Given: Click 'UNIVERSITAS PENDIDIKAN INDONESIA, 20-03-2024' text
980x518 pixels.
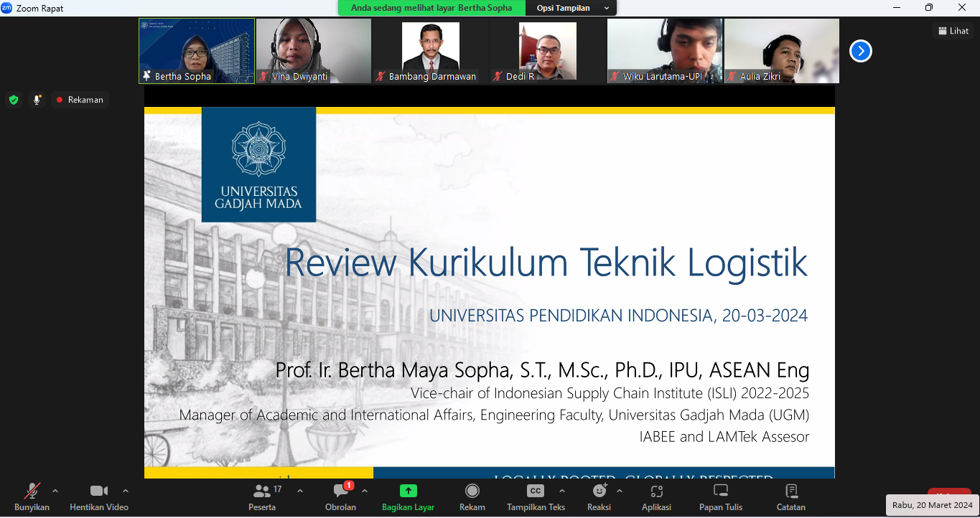Looking at the screenshot, I should pyautogui.click(x=618, y=316).
